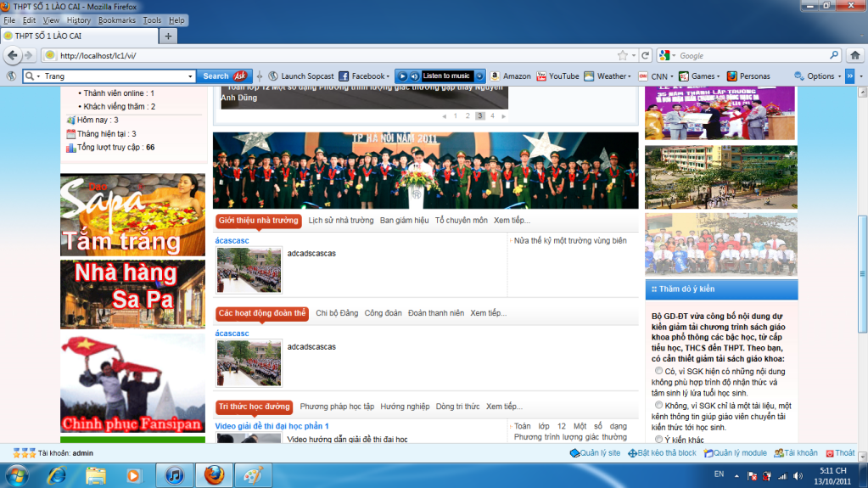Click 'Quản lý site' in admin bar

[595, 453]
